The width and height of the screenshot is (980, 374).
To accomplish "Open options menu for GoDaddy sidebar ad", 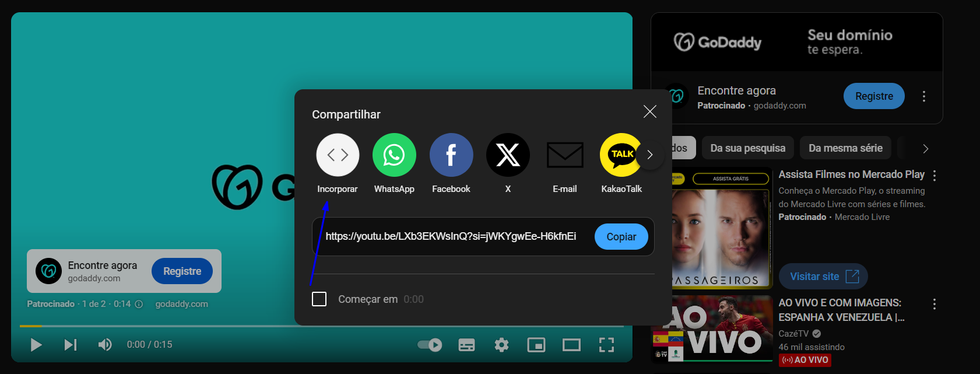I will (924, 96).
